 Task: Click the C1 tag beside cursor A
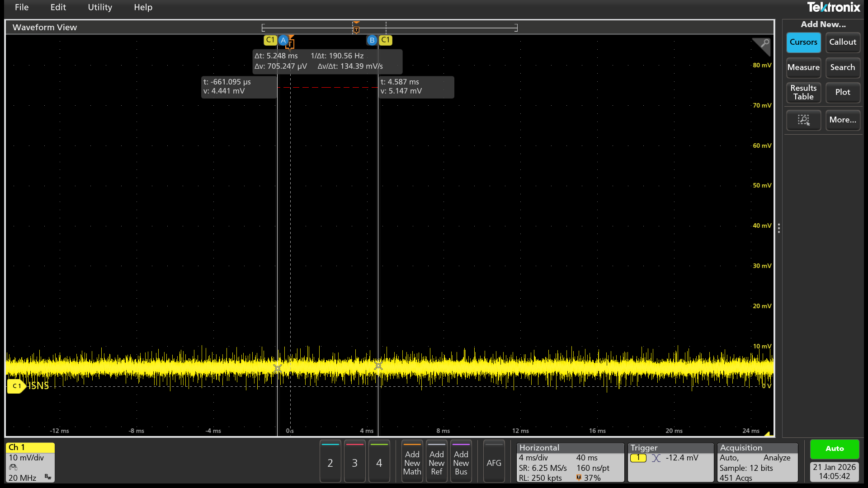[270, 40]
